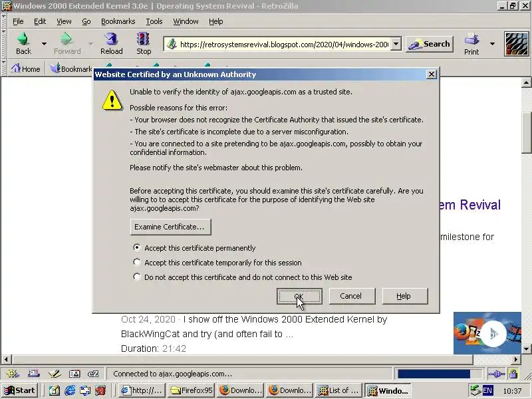Open the Start menu
The height and width of the screenshot is (399, 532).
[x=20, y=390]
